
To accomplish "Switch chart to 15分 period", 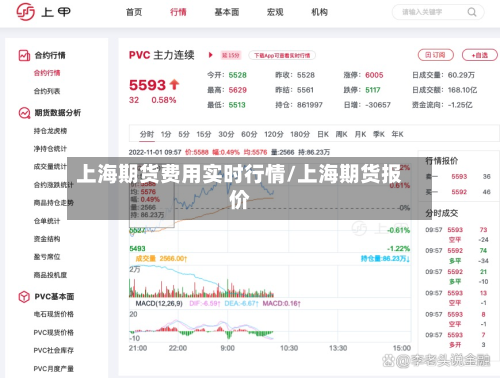I will [204, 134].
